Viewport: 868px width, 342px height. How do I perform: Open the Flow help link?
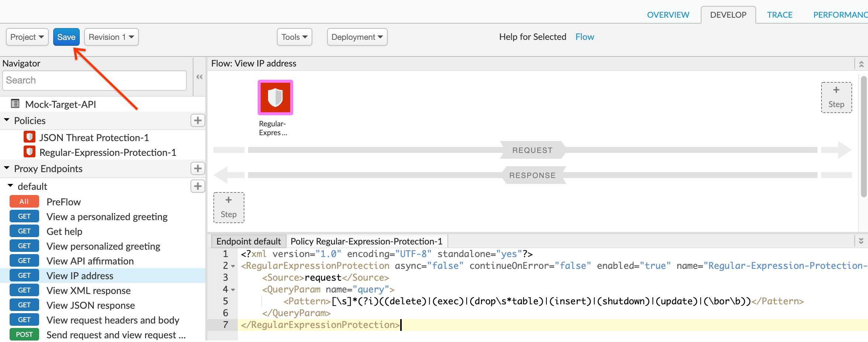[584, 37]
